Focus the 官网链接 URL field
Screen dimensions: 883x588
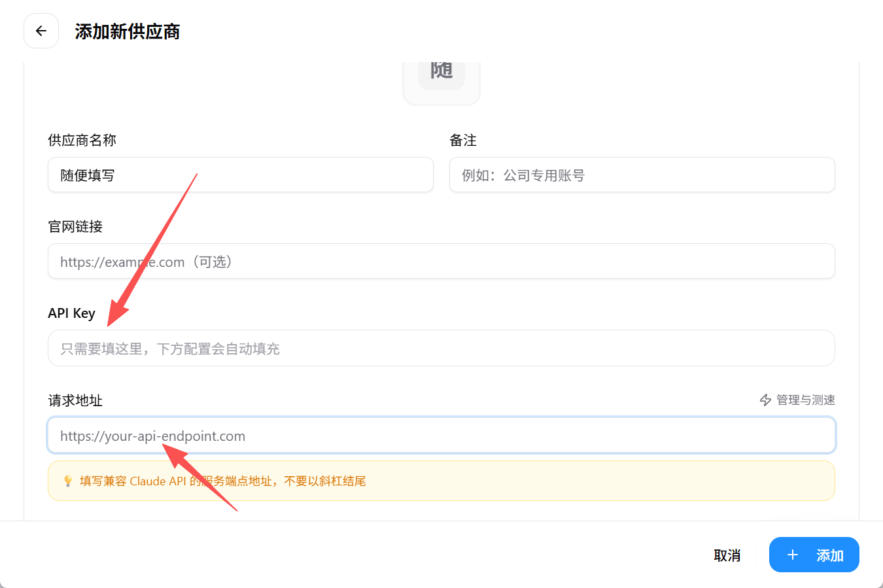(x=441, y=261)
